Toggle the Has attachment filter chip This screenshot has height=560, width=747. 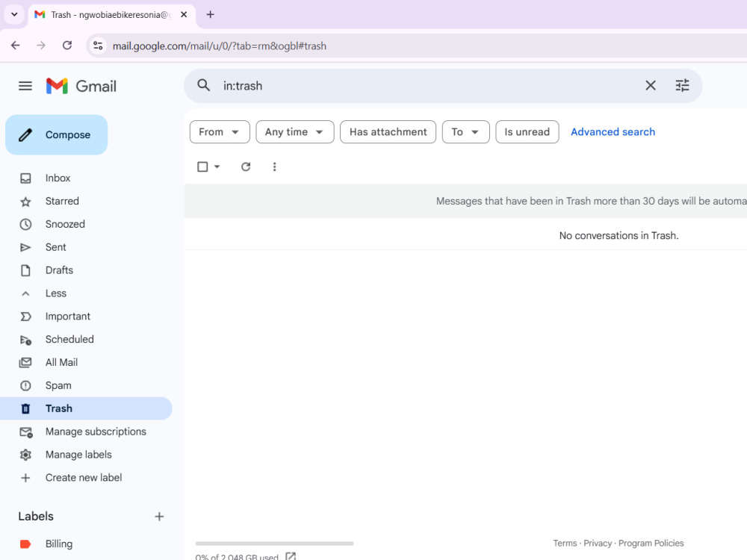click(x=388, y=132)
